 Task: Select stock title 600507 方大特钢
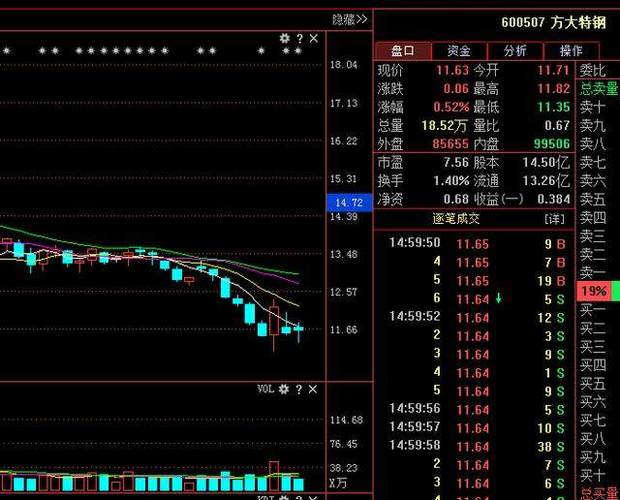(554, 22)
